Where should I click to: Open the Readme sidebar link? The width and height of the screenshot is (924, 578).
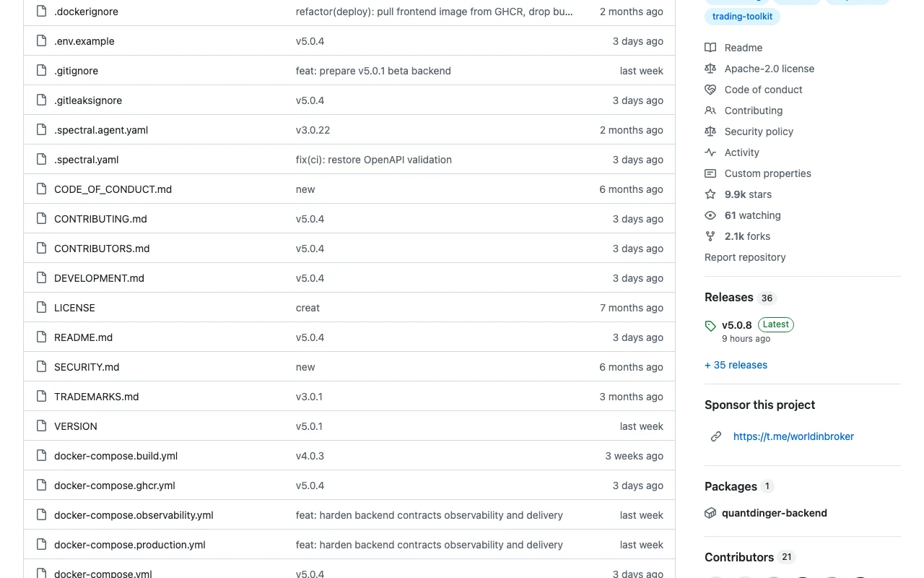tap(744, 48)
